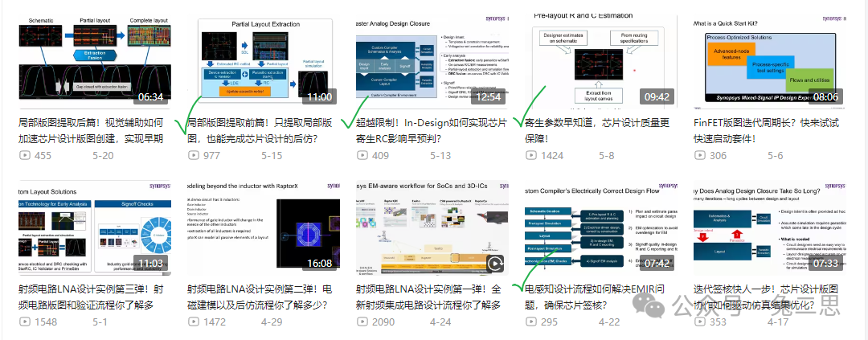Viewport: 868px width, 340px height.
Task: Click the 16:08 duration badge on the RaptorX video
Action: coord(318,263)
